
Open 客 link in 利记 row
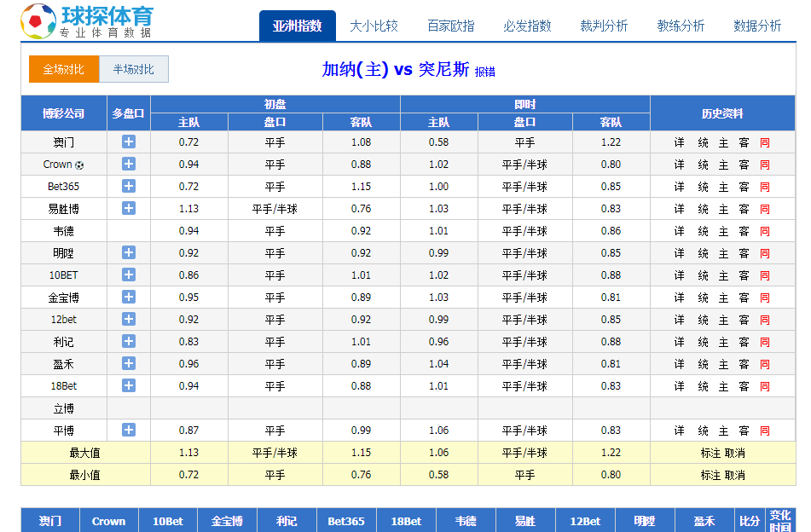click(x=744, y=342)
